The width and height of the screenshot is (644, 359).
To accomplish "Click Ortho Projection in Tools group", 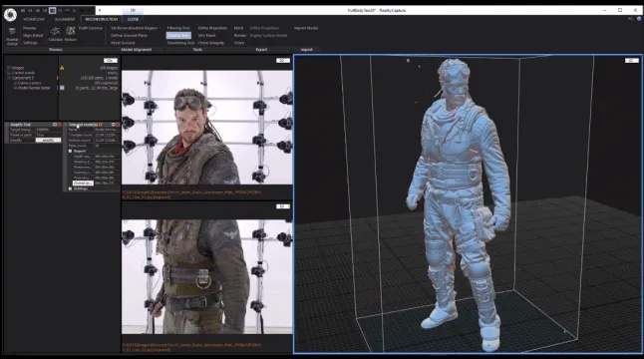I will tap(212, 28).
